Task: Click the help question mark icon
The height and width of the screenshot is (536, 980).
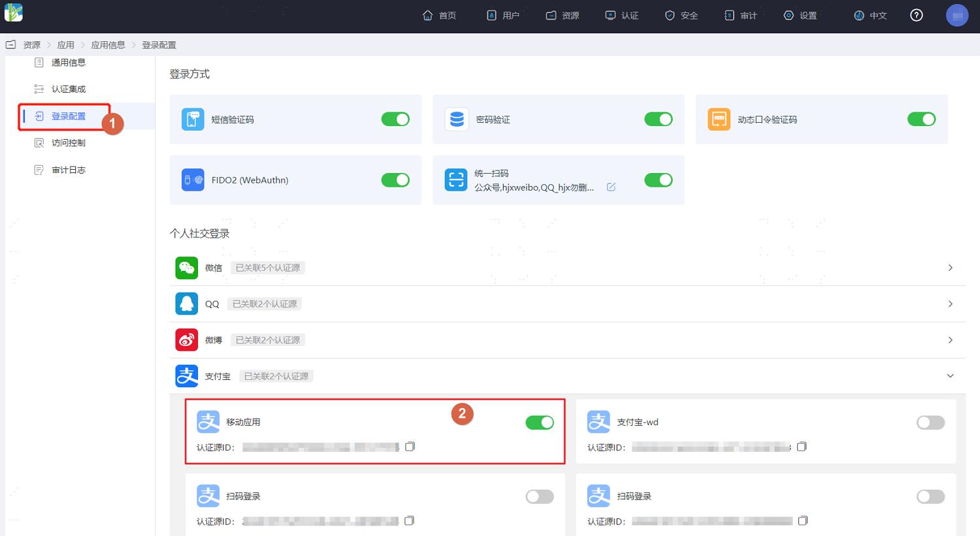Action: pyautogui.click(x=917, y=15)
